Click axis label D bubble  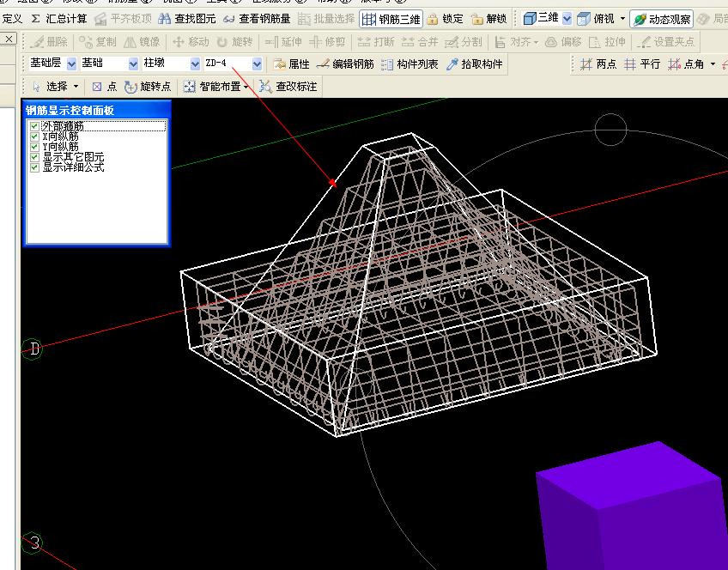(x=33, y=349)
